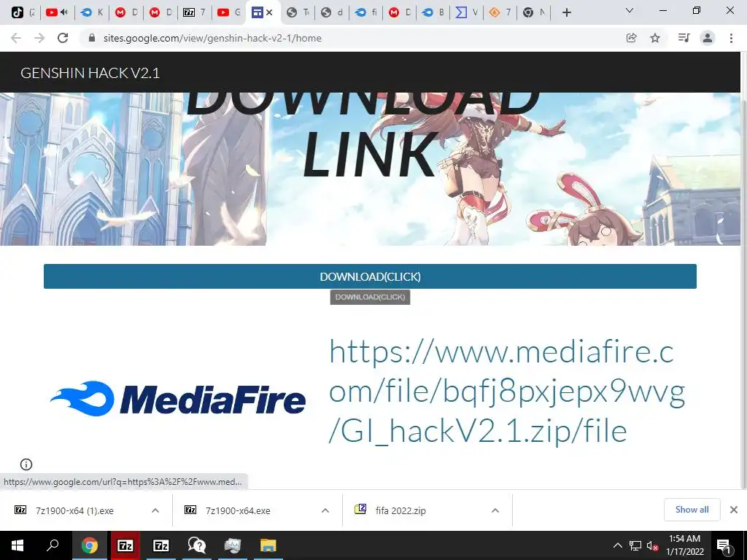Click the GENSHIN HACK V2.1 site title
The width and height of the screenshot is (747, 560).
coord(90,73)
